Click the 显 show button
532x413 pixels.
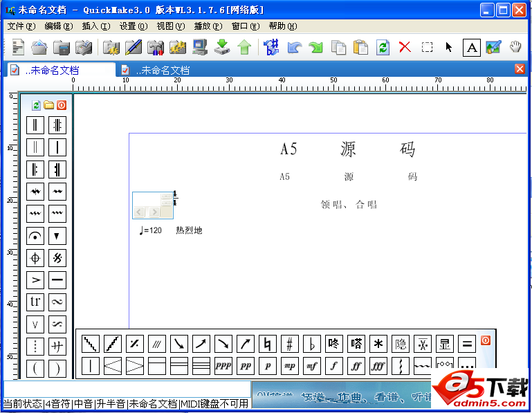[x=444, y=344]
